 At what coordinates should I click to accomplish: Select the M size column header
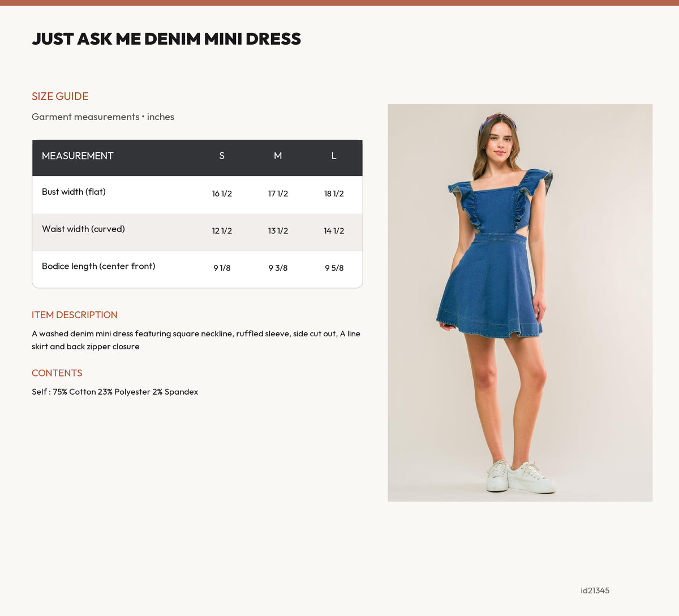[278, 156]
